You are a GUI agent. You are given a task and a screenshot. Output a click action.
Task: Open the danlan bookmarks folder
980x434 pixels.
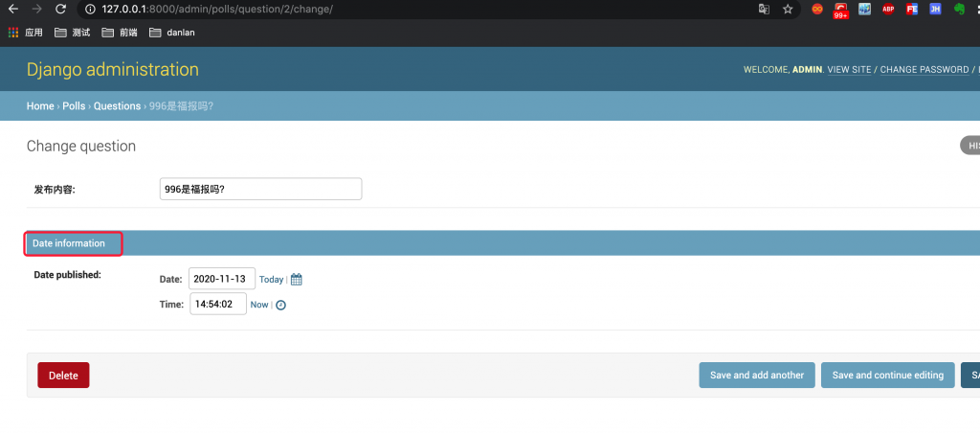(x=172, y=33)
